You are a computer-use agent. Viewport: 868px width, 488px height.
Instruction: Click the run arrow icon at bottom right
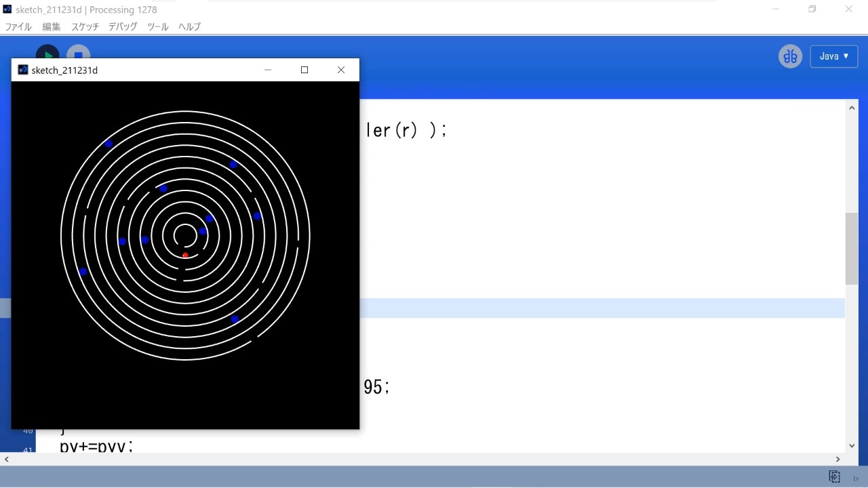[x=854, y=478]
